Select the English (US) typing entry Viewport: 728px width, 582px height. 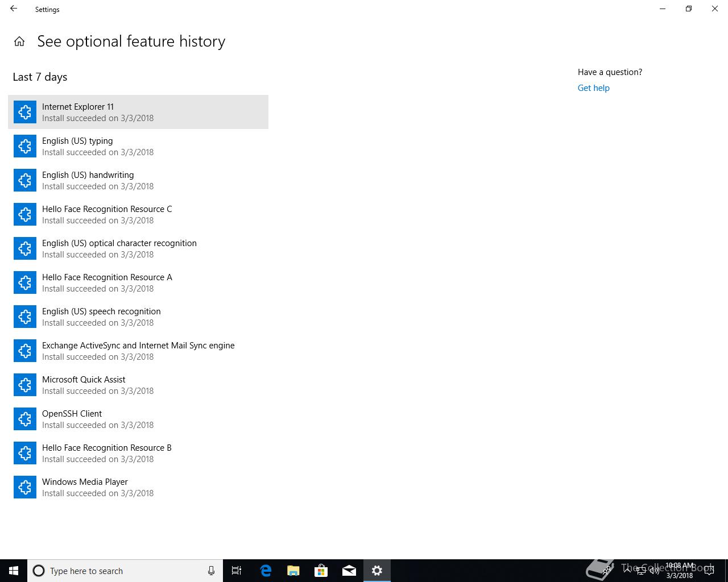click(138, 146)
